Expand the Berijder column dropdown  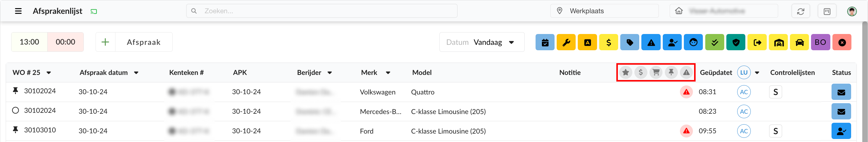click(329, 73)
